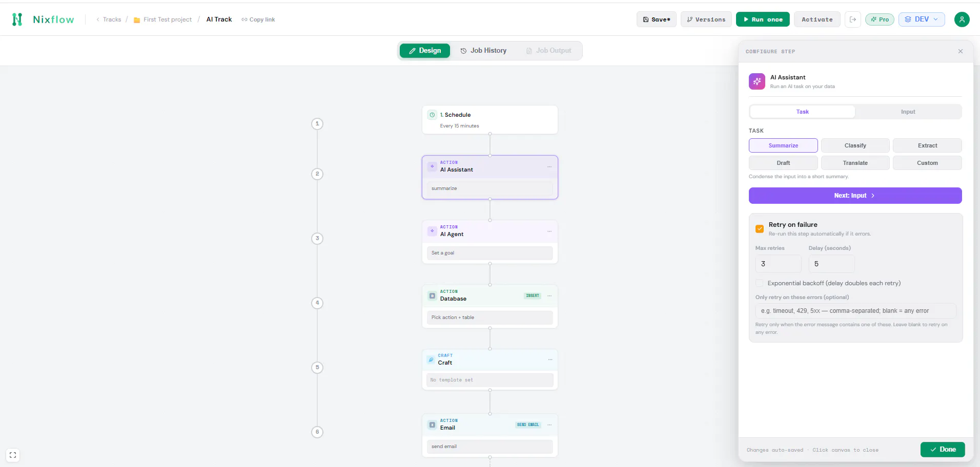Screen dimensions: 980x467
Task: Click the Craft node icon
Action: click(x=431, y=359)
